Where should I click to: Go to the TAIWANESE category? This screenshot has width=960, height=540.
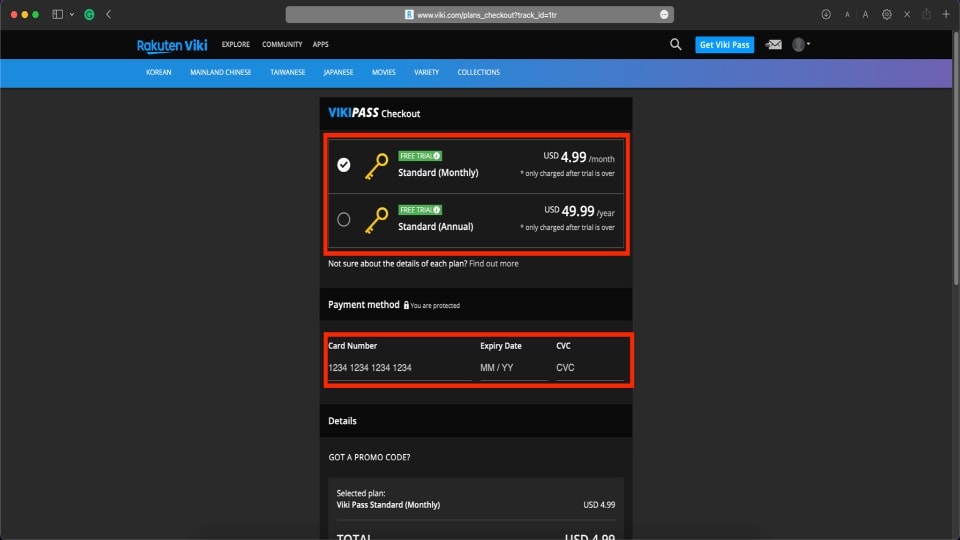(x=288, y=72)
